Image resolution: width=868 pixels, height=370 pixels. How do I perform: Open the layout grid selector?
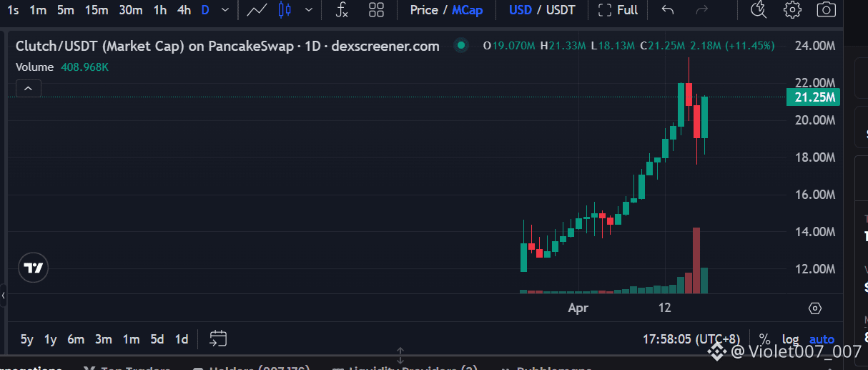click(376, 10)
